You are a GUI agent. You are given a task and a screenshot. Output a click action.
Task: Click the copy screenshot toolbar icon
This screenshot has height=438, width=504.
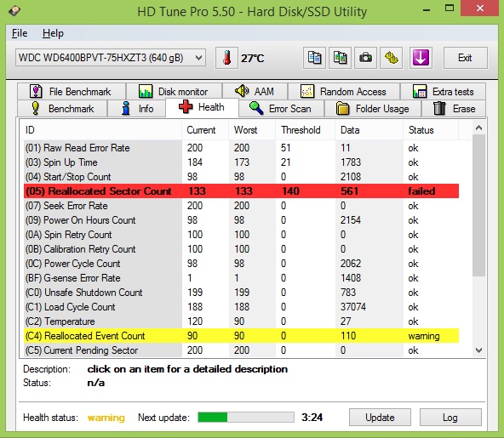340,58
